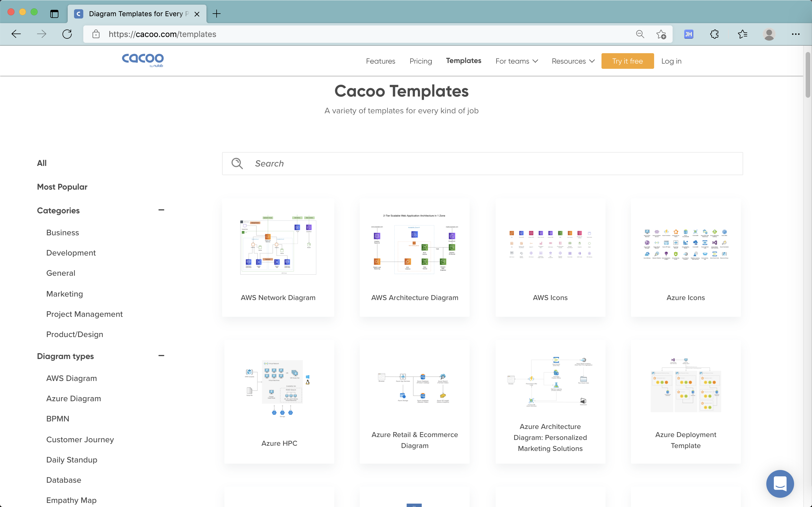Click the page vertical scrollbar
Viewport: 812px width, 507px height.
[808, 75]
